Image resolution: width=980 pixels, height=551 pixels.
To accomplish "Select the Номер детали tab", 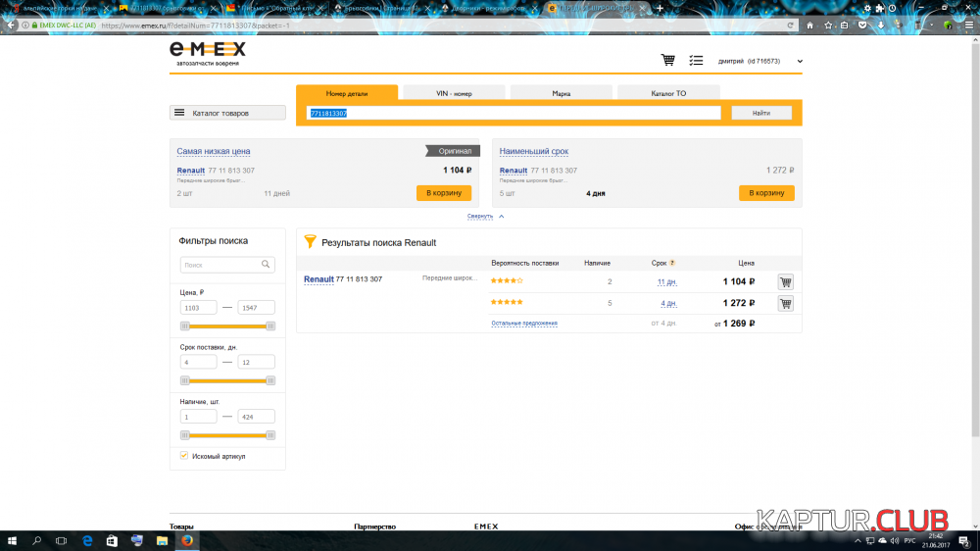I will [x=347, y=93].
